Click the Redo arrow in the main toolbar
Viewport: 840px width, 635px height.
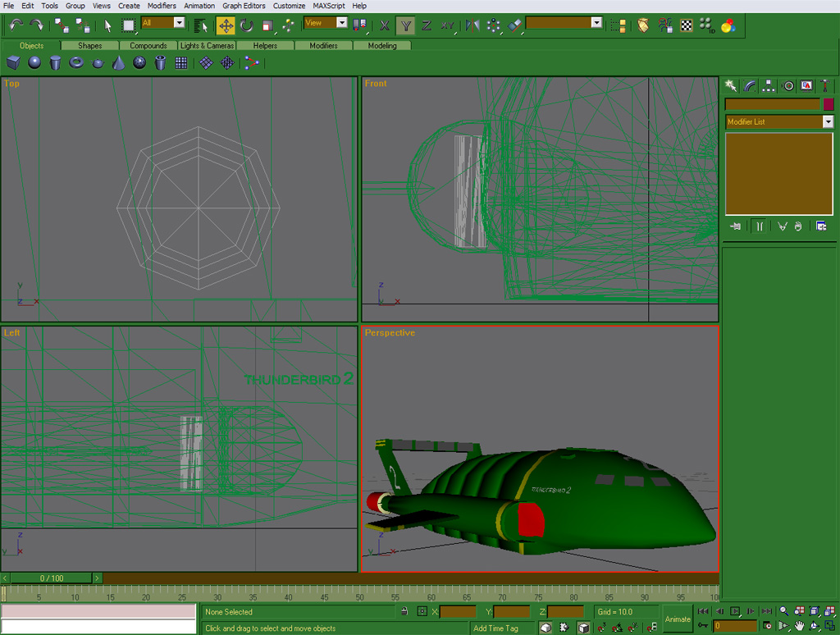[x=36, y=25]
